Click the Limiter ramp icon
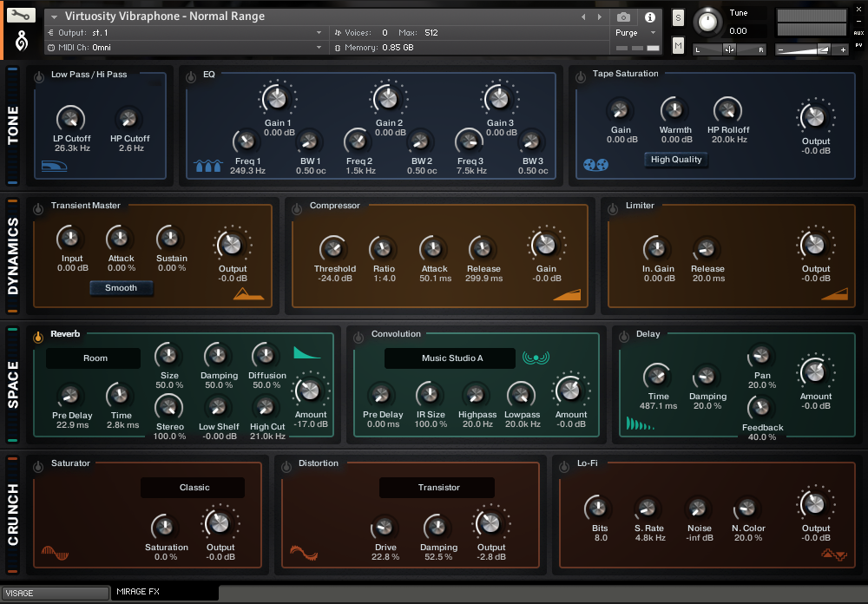The width and height of the screenshot is (868, 604). [x=835, y=294]
